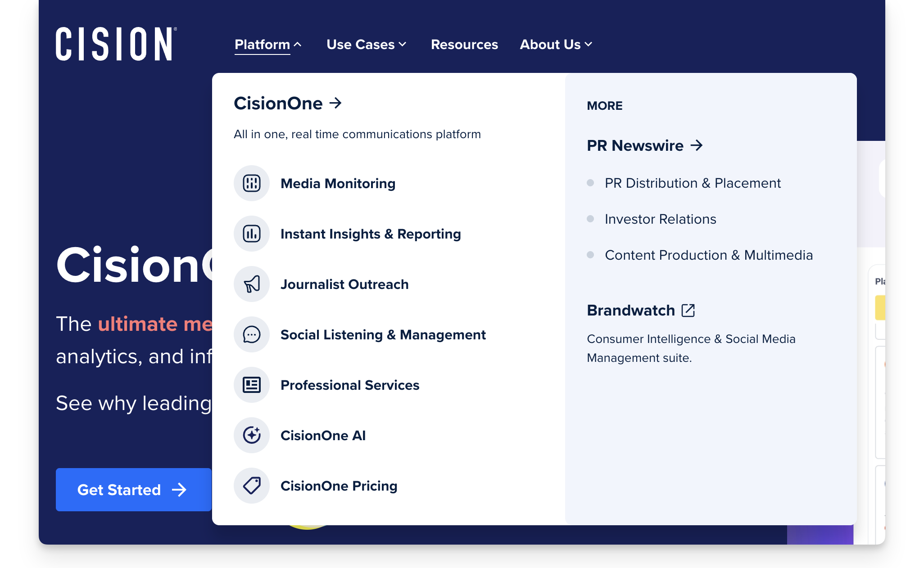The image size is (924, 568).
Task: Expand the About Us dropdown
Action: pyautogui.click(x=589, y=45)
